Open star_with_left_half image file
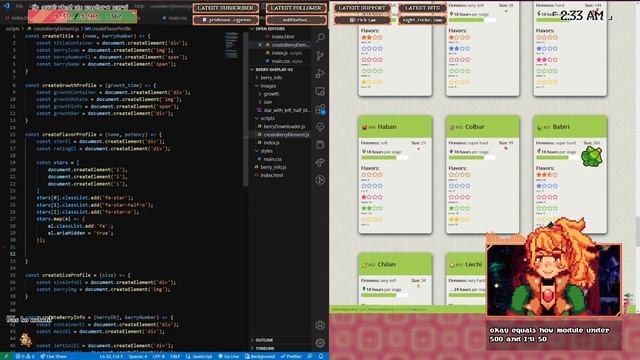 284,110
